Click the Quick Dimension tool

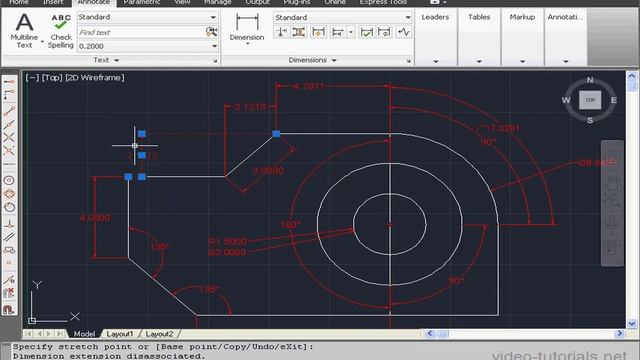point(318,32)
